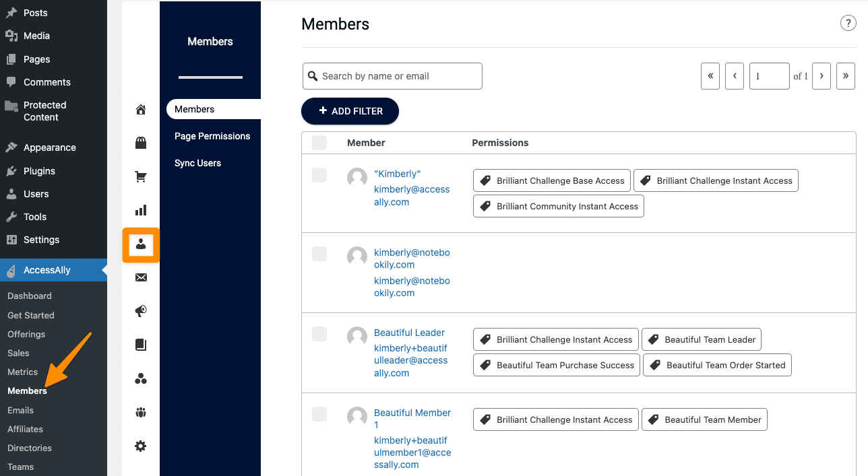This screenshot has width=868, height=476.
Task: Click the help question mark icon
Action: tap(848, 24)
